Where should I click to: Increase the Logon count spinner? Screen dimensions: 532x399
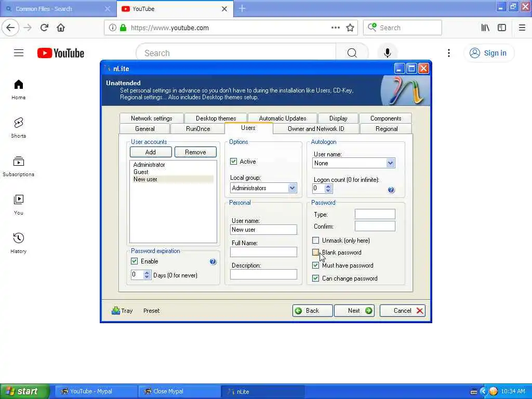[328, 187]
